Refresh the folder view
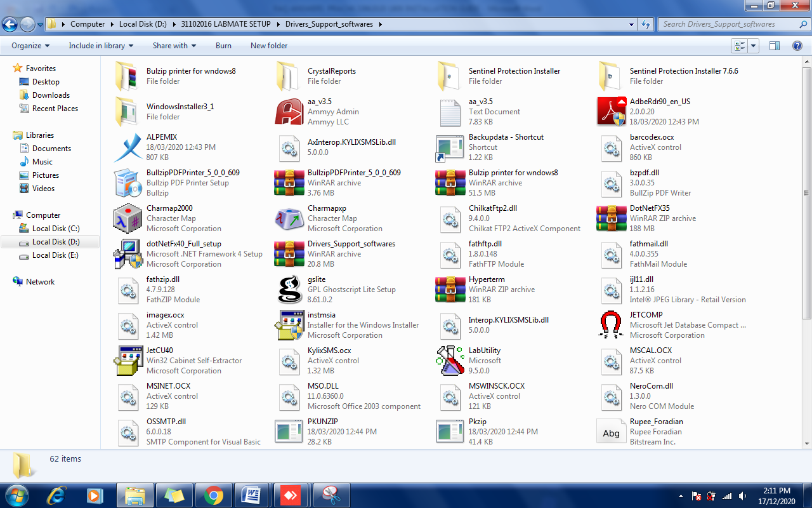This screenshot has height=508, width=812. pos(646,24)
